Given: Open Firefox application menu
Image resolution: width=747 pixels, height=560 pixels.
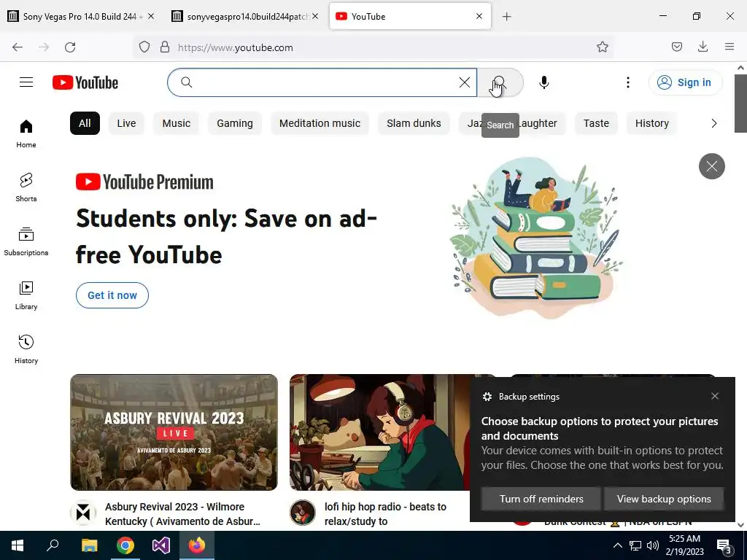Looking at the screenshot, I should (x=729, y=47).
